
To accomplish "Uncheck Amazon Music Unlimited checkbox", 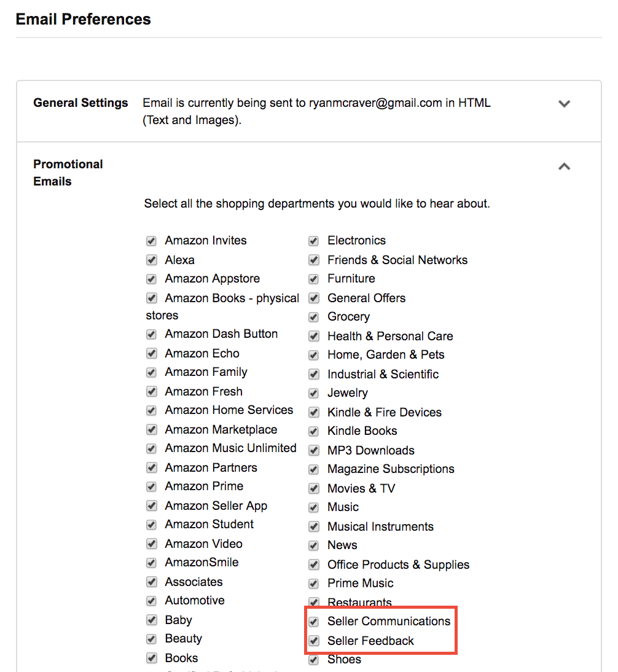I will (151, 448).
